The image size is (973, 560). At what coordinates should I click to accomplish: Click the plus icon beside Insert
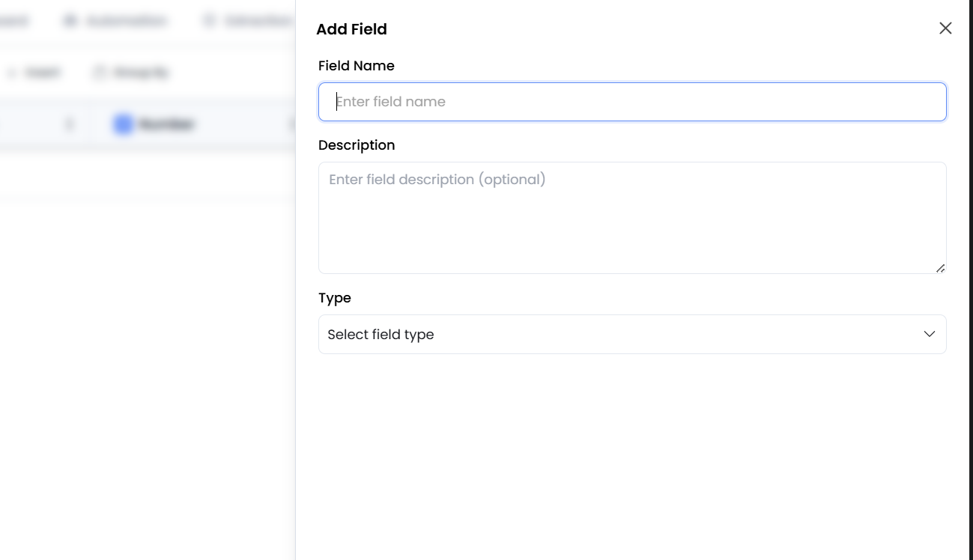pyautogui.click(x=12, y=72)
